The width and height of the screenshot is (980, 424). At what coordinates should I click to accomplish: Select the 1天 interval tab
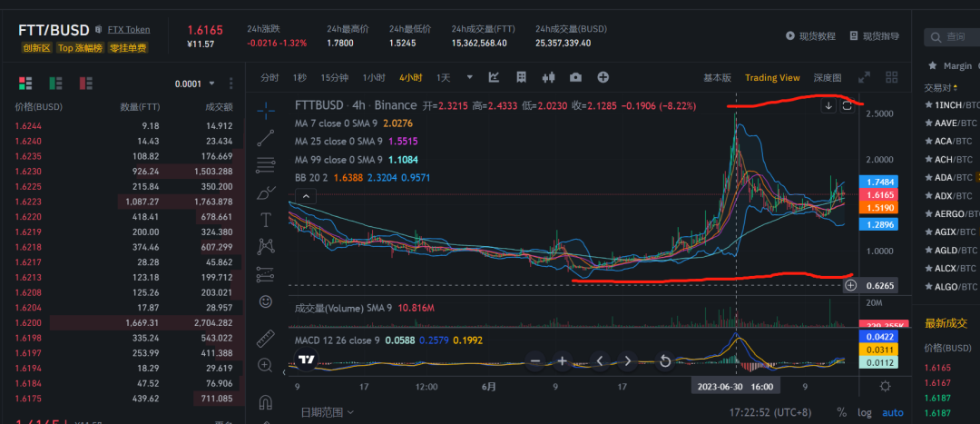(443, 77)
